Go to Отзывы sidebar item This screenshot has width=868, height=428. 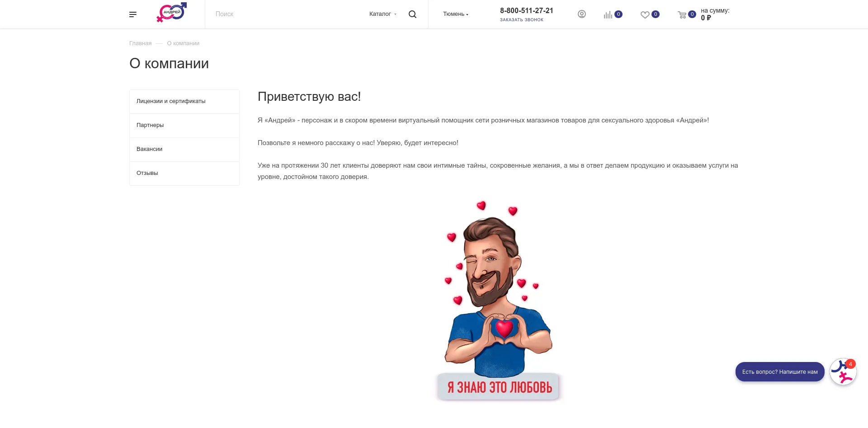tap(184, 173)
